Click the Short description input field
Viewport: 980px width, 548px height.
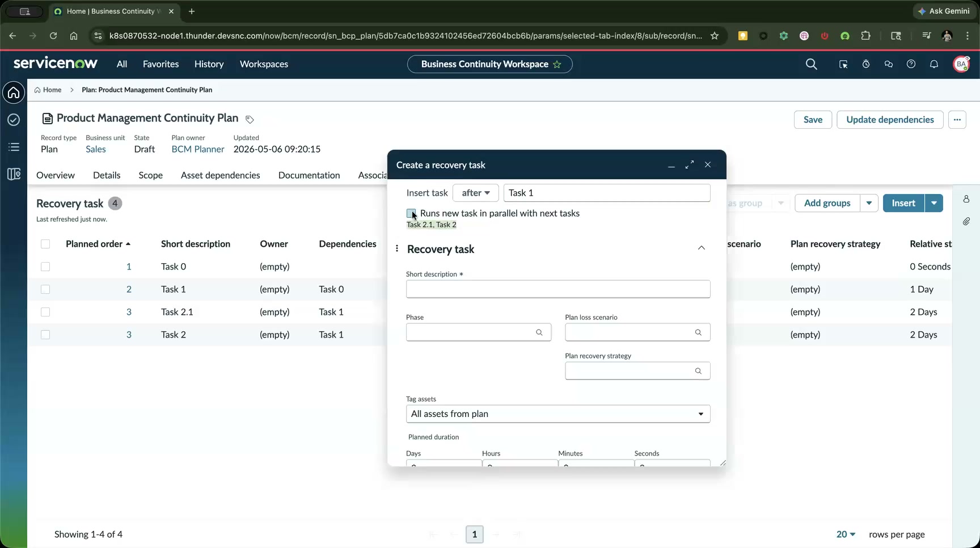(558, 289)
